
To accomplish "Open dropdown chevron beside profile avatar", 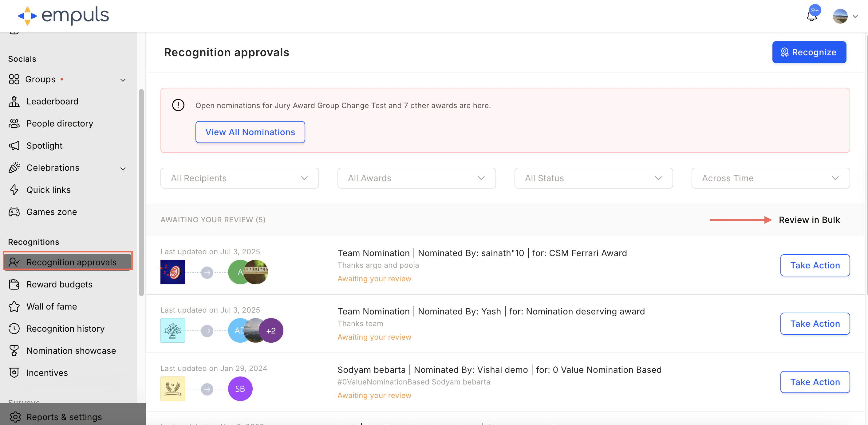I will click(855, 16).
